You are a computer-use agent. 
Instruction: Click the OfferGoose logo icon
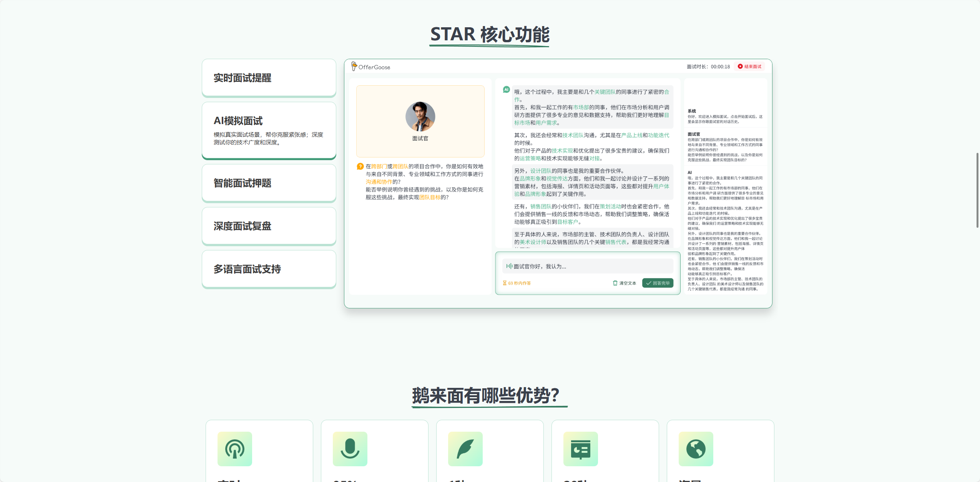point(354,66)
